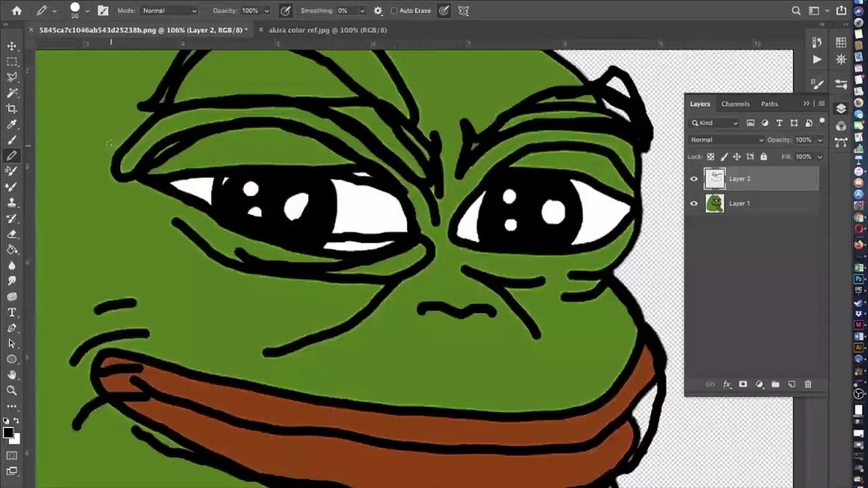Create a new layer group
The image size is (868, 488).
pyautogui.click(x=775, y=384)
